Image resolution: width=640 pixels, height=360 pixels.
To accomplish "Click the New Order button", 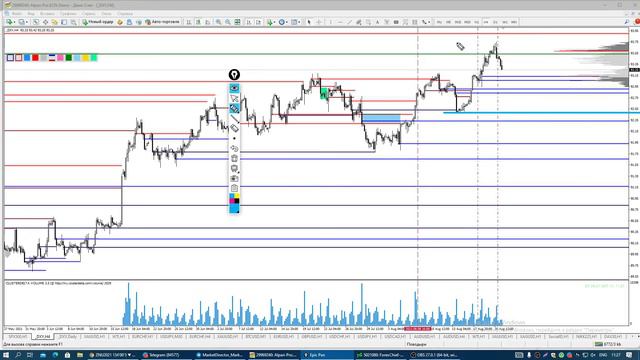I will coord(98,22).
